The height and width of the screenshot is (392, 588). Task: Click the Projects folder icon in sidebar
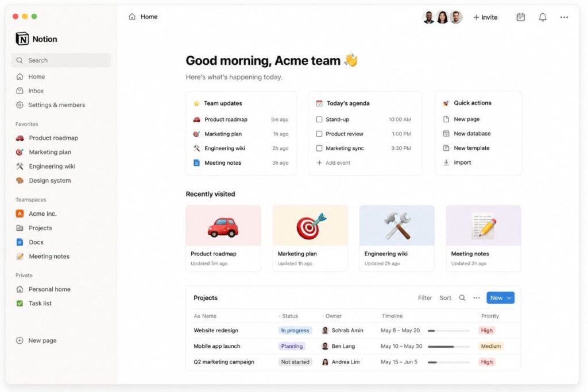20,228
